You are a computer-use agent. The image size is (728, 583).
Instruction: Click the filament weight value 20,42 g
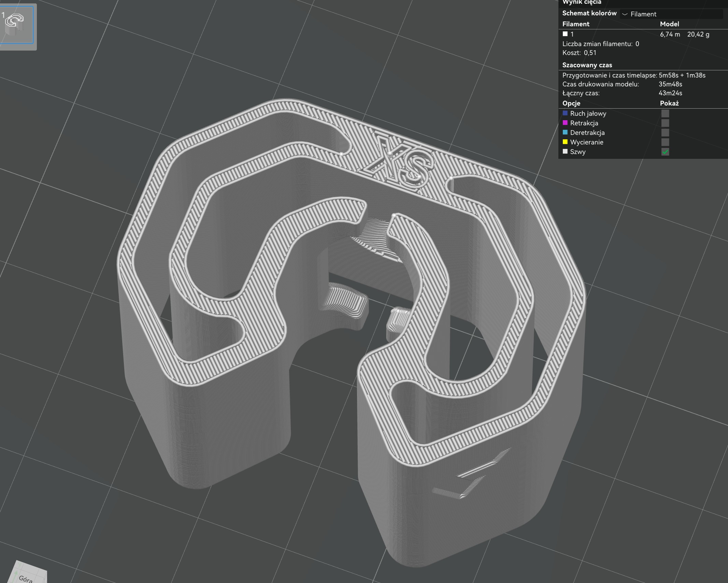[698, 34]
